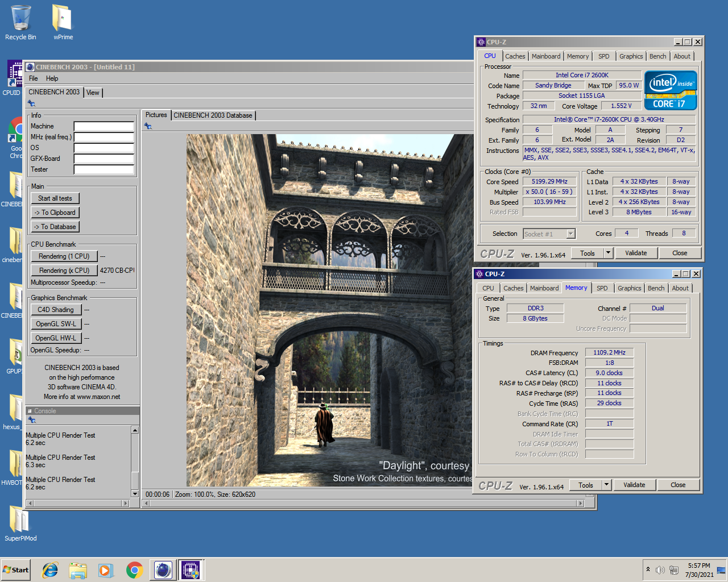This screenshot has height=582, width=728.
Task: Run Rendering (1 CPU) benchmark
Action: pyautogui.click(x=64, y=256)
